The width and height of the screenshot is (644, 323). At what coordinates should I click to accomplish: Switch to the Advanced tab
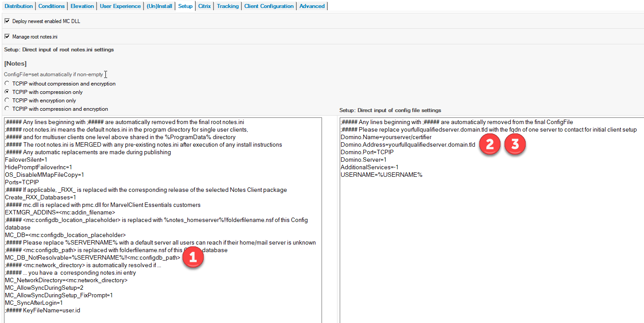(312, 6)
